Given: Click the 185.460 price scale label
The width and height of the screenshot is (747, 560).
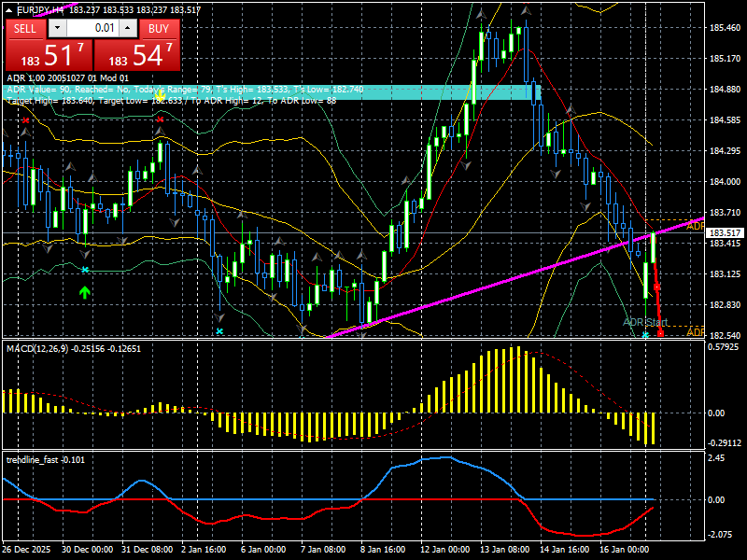Looking at the screenshot, I should pyautogui.click(x=726, y=28).
